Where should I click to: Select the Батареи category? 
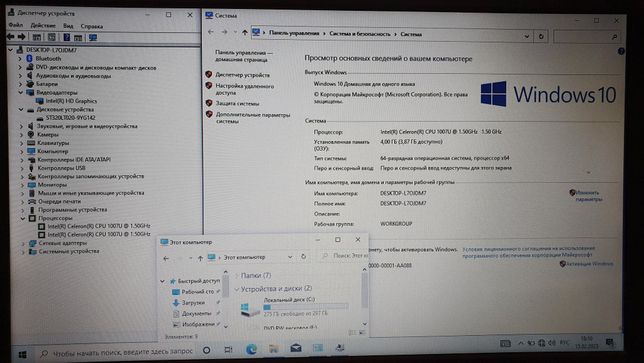click(47, 84)
